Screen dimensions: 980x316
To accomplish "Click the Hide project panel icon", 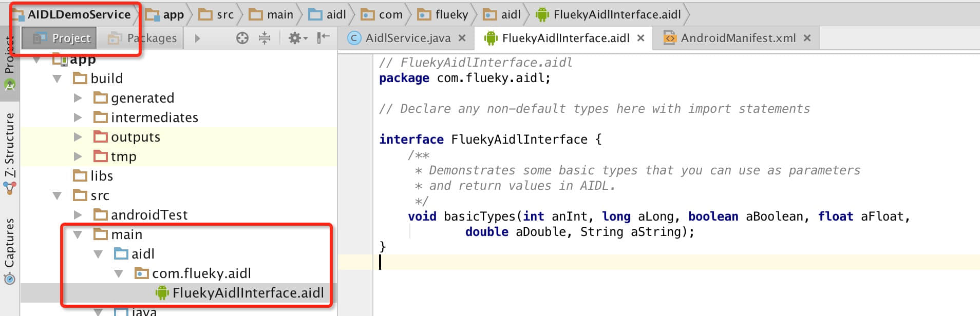I will click(x=323, y=38).
